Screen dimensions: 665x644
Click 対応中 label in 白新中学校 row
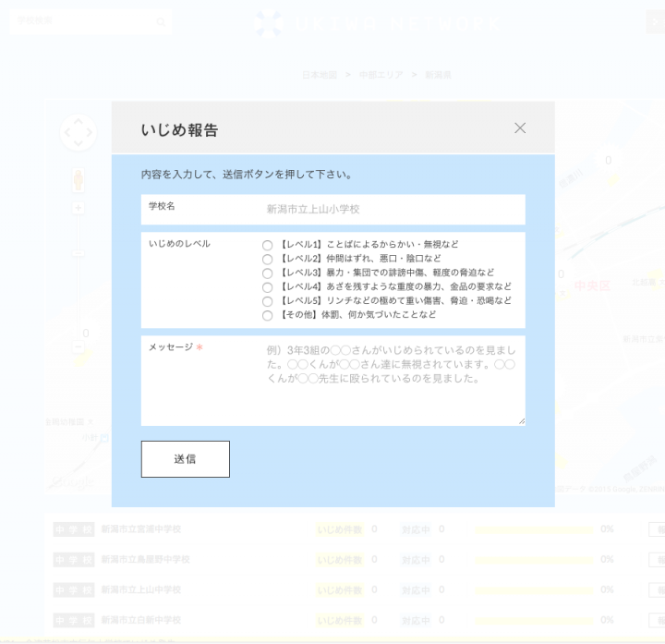[416, 621]
